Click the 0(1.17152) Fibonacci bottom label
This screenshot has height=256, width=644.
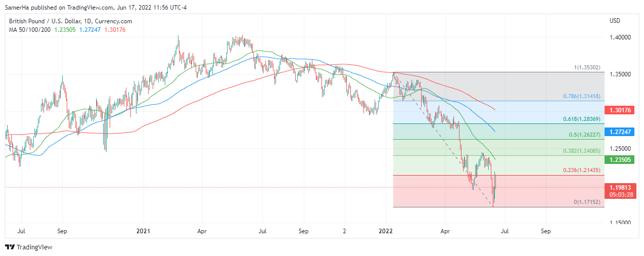586,202
